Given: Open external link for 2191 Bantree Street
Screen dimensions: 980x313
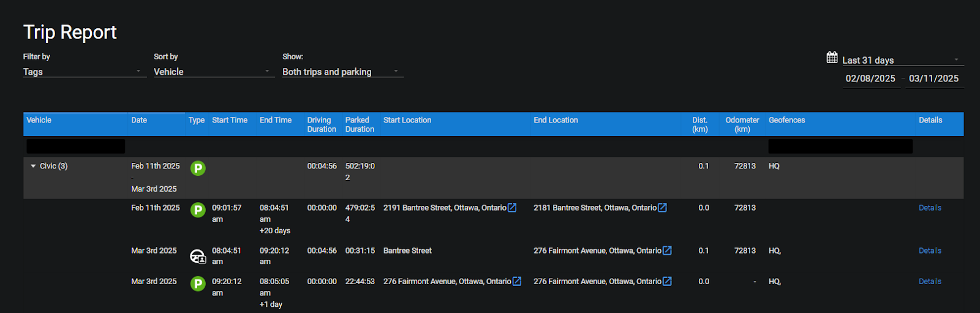Looking at the screenshot, I should pos(512,208).
